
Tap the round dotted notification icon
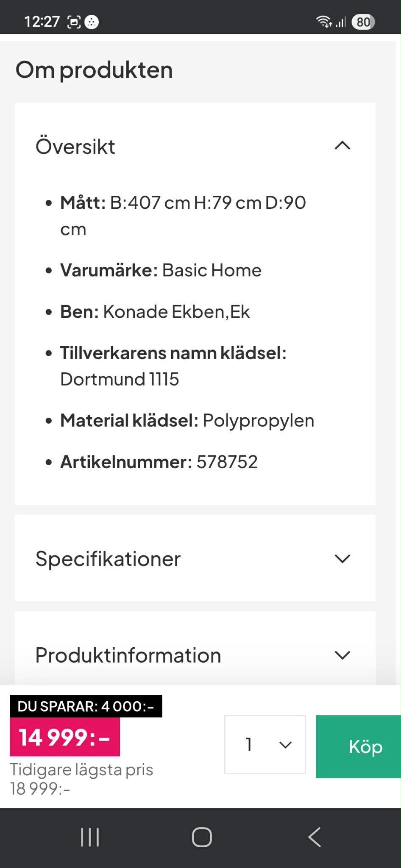[x=92, y=22]
